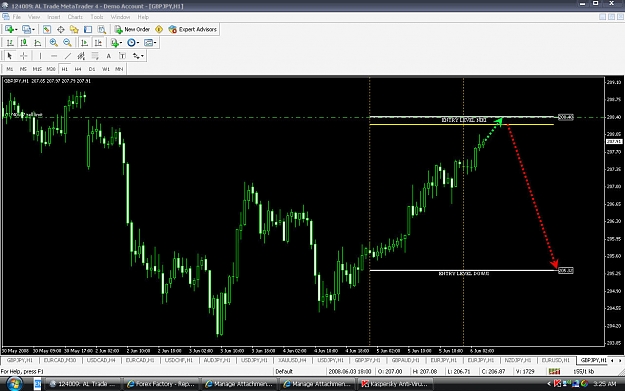
Task: Expand the arrows objects dropdown arrow
Action: 142,57
